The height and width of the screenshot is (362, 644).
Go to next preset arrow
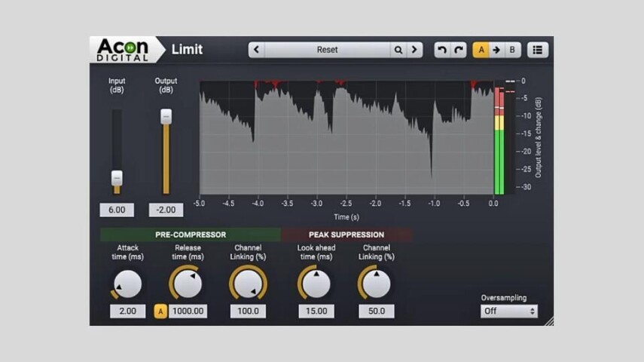pyautogui.click(x=414, y=51)
